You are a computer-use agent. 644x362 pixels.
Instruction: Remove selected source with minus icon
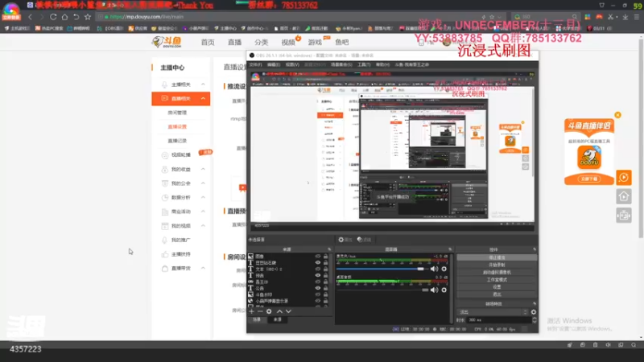(260, 311)
